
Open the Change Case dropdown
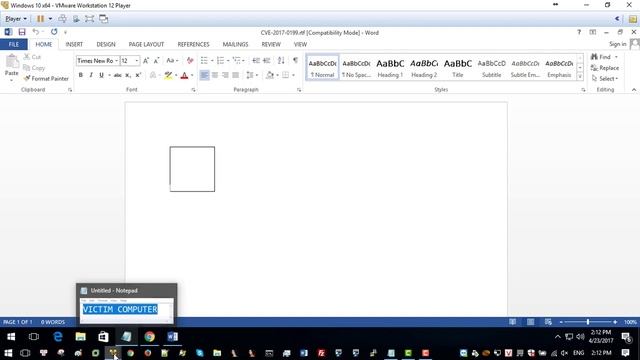[x=172, y=61]
